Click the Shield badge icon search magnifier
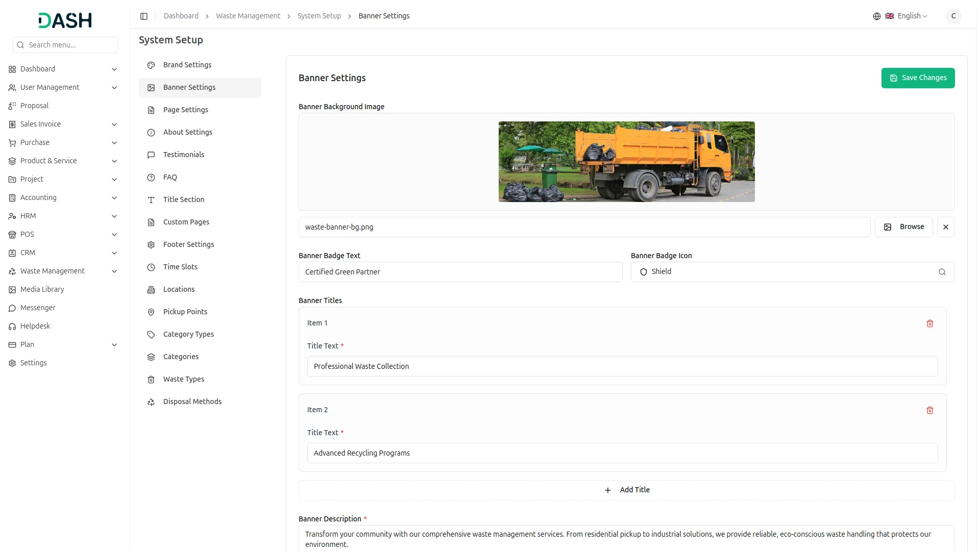Screen dimensions: 980x551 pos(942,272)
